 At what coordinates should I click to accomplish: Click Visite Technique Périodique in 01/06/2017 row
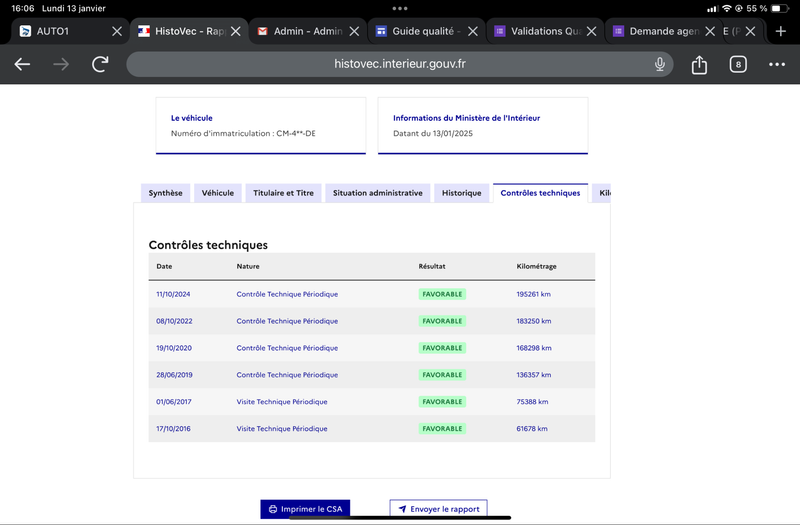click(282, 402)
